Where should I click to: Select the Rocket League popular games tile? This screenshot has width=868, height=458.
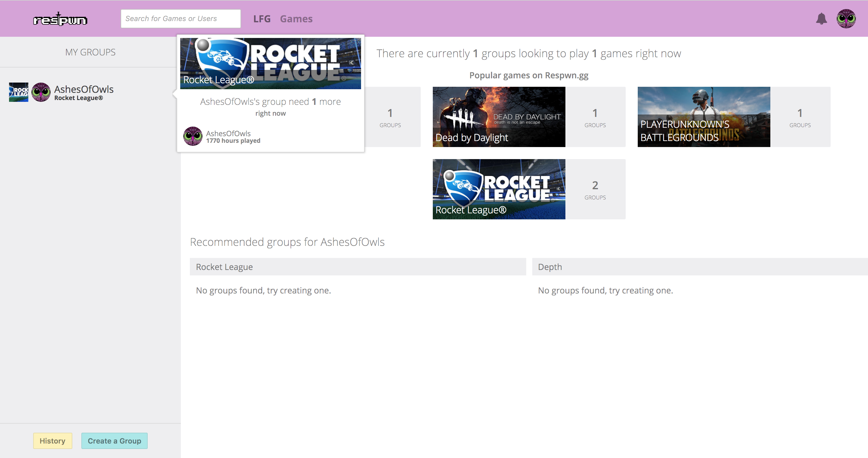point(499,189)
